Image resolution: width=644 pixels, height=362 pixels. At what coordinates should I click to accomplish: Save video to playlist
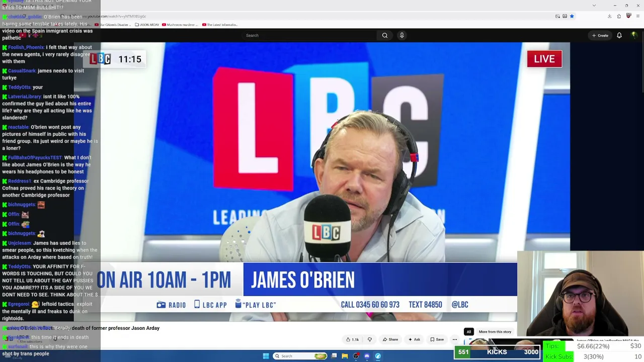tap(437, 339)
